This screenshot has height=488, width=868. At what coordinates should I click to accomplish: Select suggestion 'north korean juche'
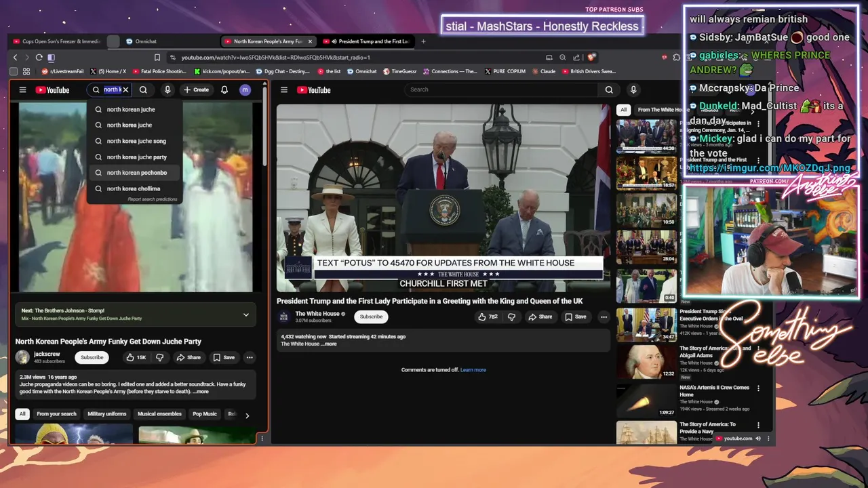(x=134, y=109)
